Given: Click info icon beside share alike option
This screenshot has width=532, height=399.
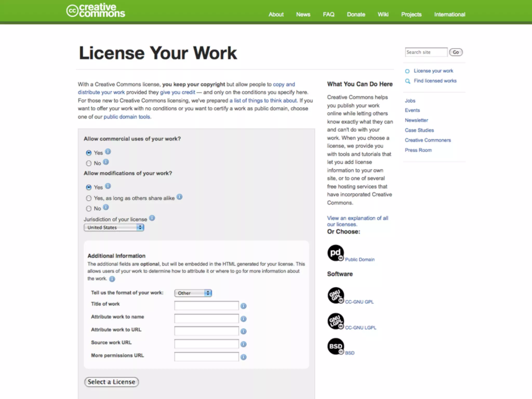Looking at the screenshot, I should (179, 197).
